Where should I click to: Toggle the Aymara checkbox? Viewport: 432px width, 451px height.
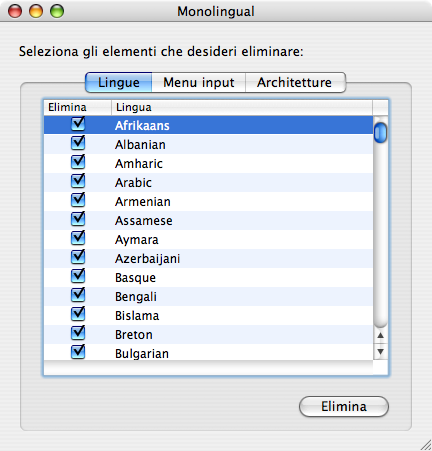(x=78, y=239)
